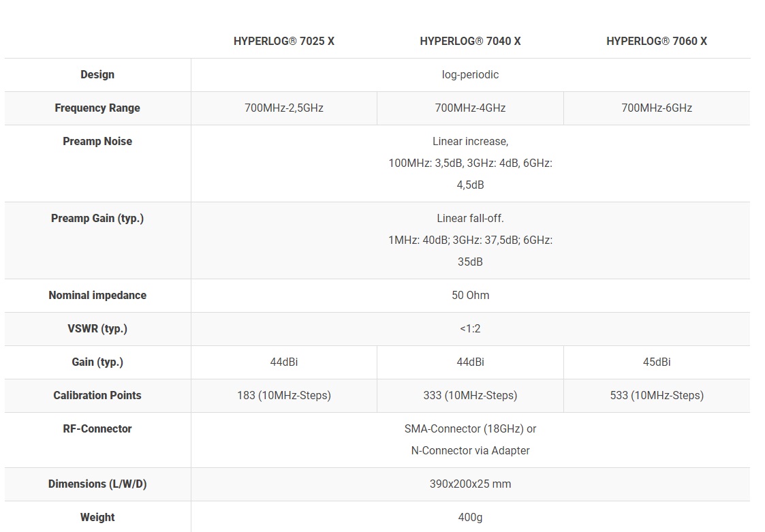Click the Preamp Noise row label
This screenshot has width=765, height=532.
[x=97, y=141]
